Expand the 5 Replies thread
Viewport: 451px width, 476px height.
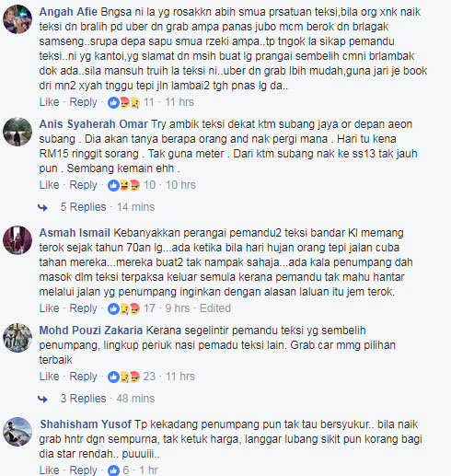coord(83,207)
